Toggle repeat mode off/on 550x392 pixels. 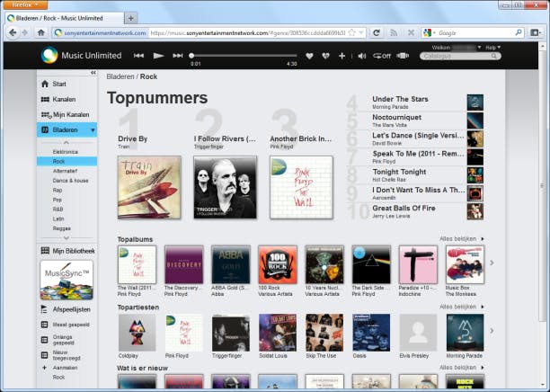pos(382,56)
